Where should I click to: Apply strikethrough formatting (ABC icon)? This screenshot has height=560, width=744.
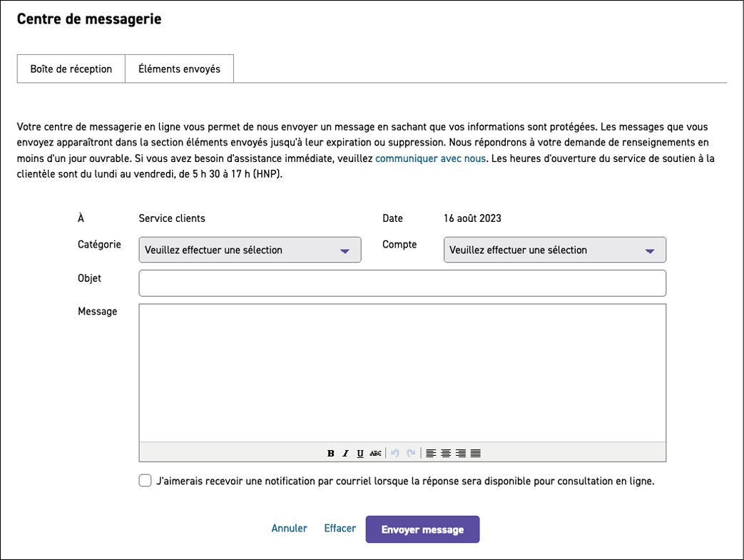375,453
